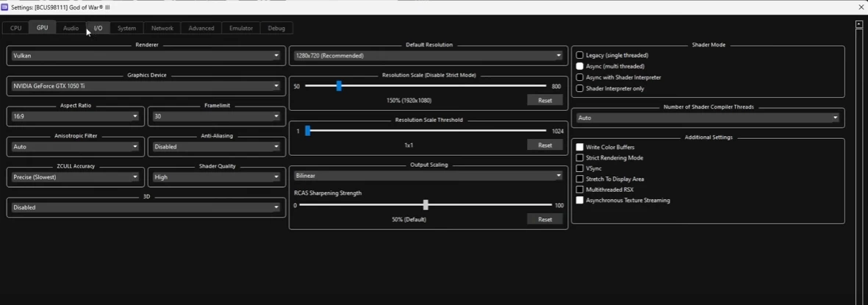Open Default Resolution dropdown
868x305 pixels.
[x=428, y=56]
